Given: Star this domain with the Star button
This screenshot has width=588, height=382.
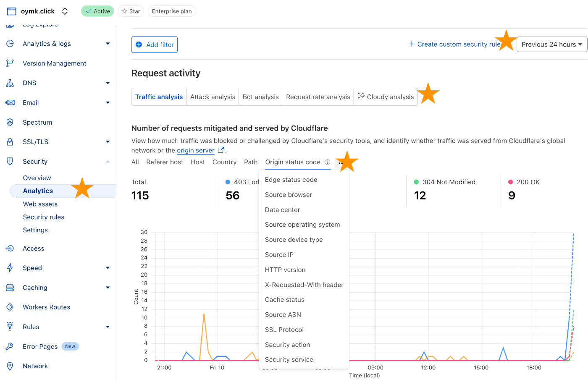Looking at the screenshot, I should 131,11.
